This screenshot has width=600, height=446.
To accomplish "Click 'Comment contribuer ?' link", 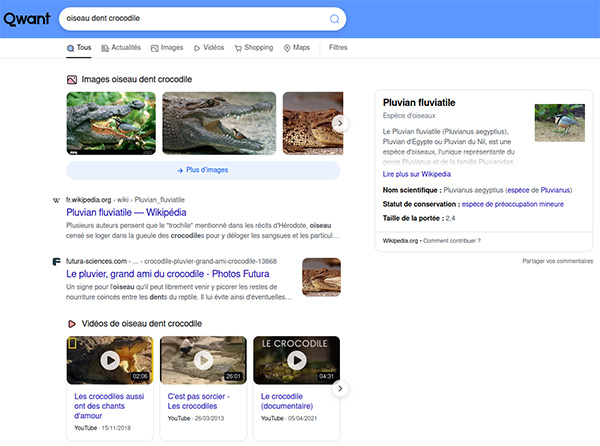I will (x=452, y=241).
